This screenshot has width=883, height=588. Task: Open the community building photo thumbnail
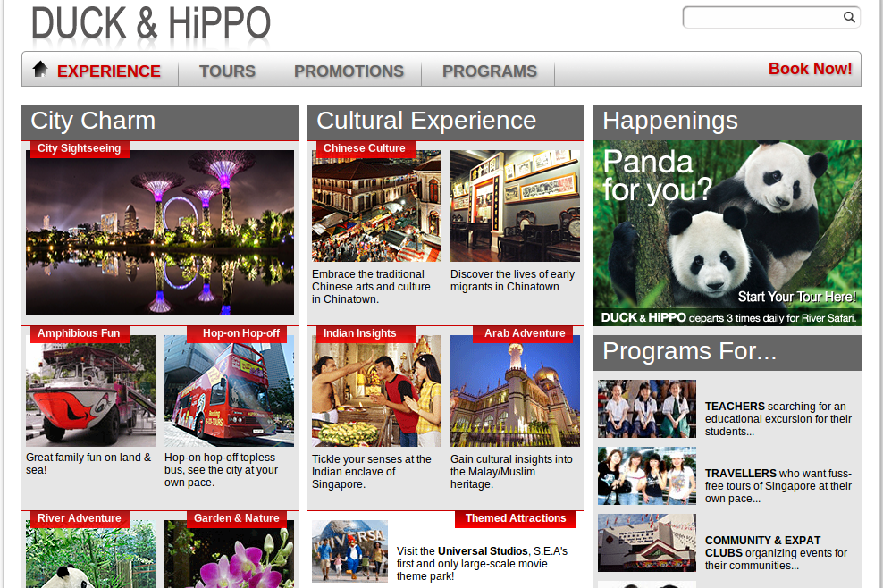click(x=647, y=543)
